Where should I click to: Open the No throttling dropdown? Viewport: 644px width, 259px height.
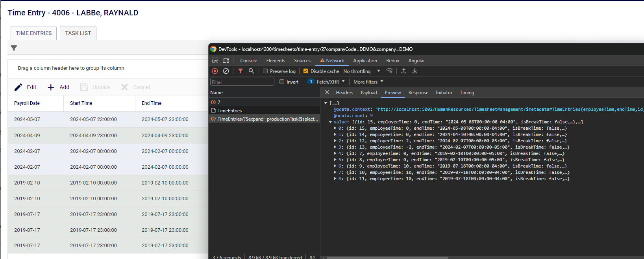click(362, 71)
